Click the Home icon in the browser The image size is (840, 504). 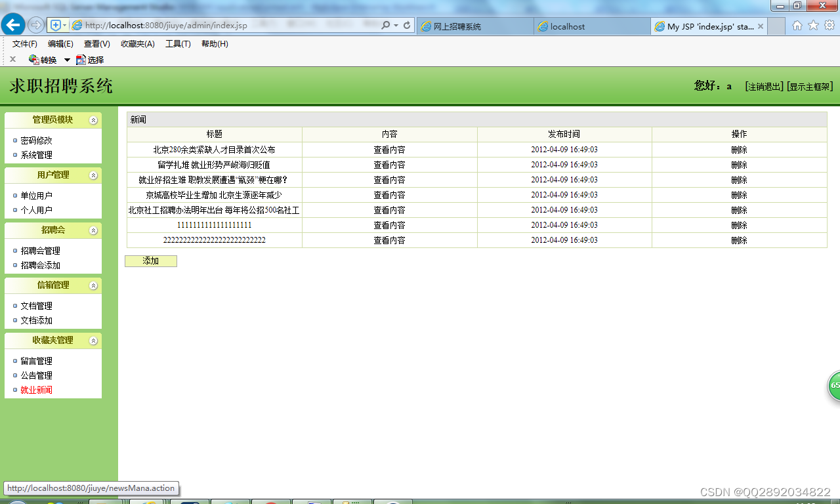[x=797, y=26]
